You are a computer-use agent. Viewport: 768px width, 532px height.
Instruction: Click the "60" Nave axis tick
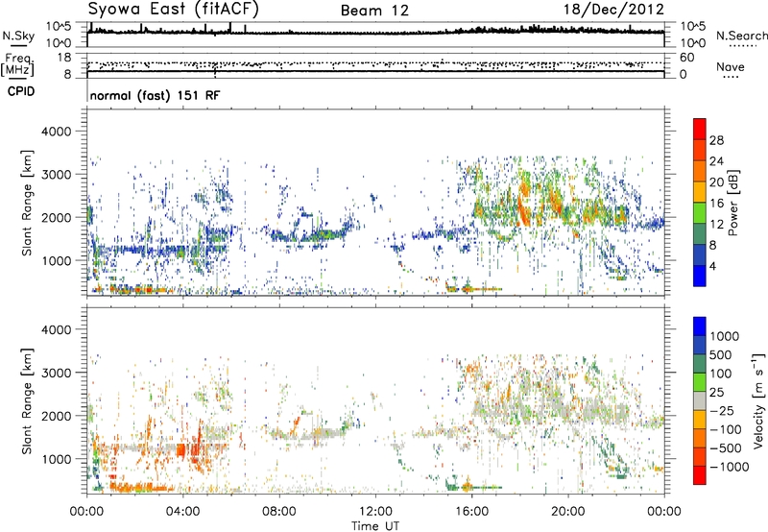(x=687, y=58)
